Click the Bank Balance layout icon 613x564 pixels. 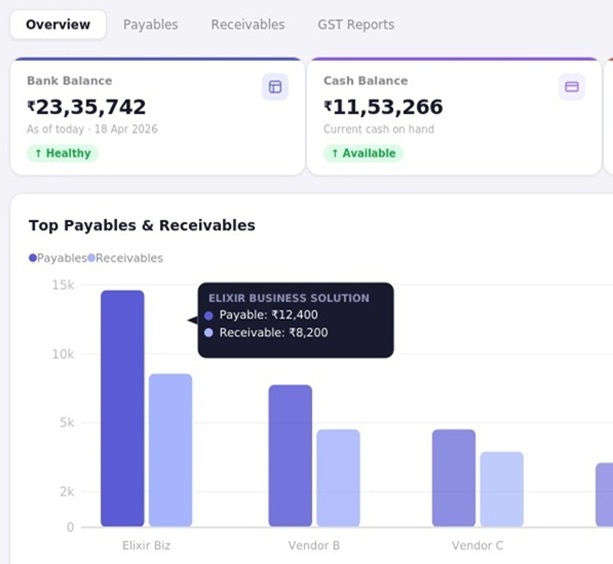[x=275, y=87]
